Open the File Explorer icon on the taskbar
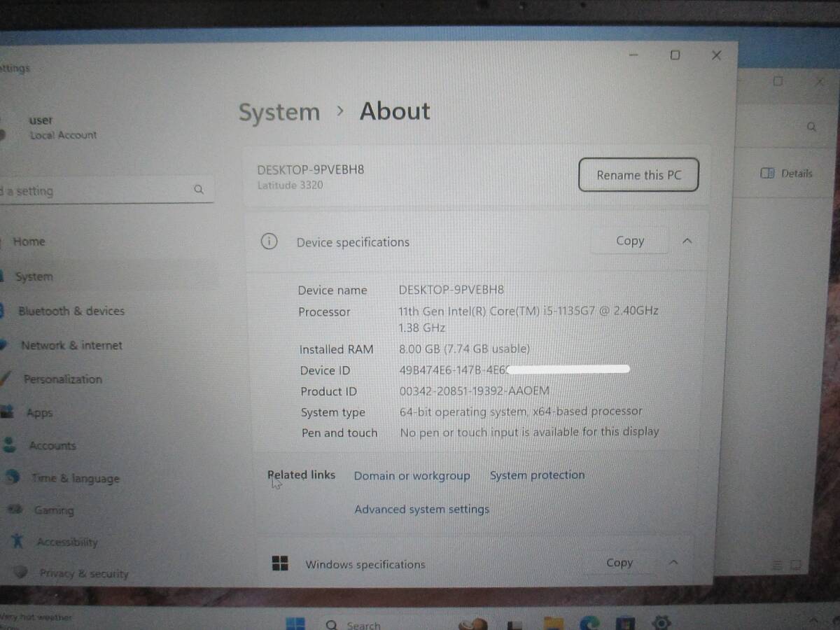 554,623
